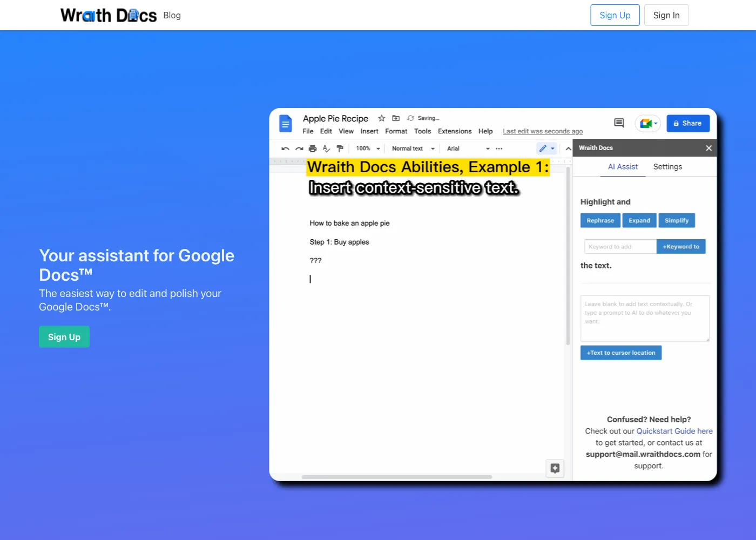Click the 'Your assistant for Google Docs' headline

click(x=137, y=265)
